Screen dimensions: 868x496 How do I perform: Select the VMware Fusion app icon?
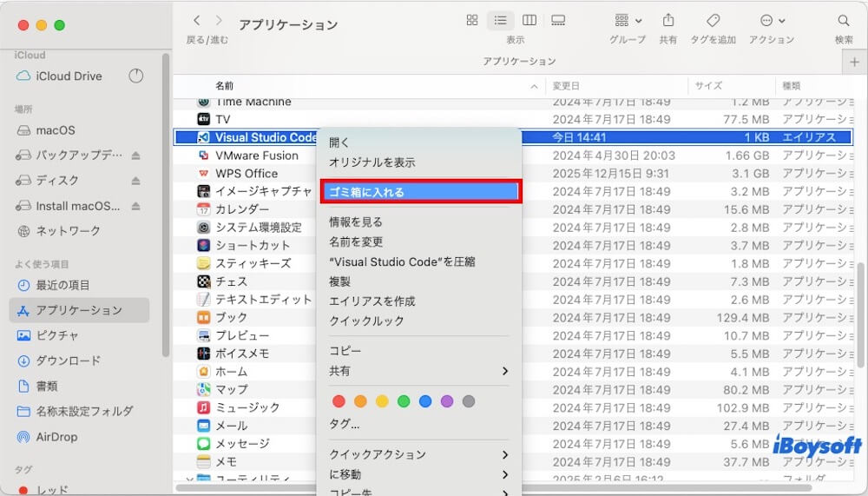click(204, 155)
